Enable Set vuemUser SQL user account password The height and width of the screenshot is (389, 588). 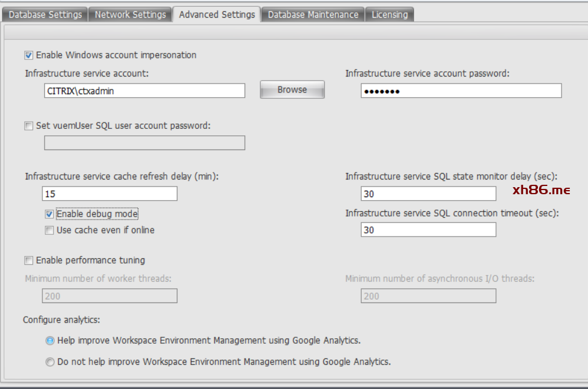29,126
